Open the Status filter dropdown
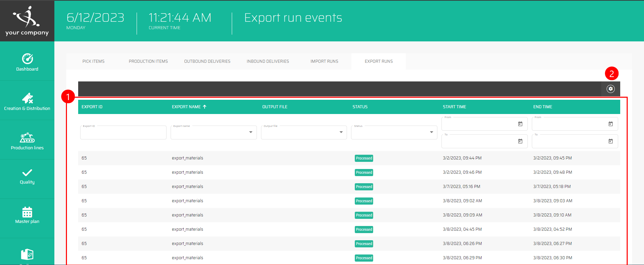This screenshot has width=644, height=265. [431, 132]
